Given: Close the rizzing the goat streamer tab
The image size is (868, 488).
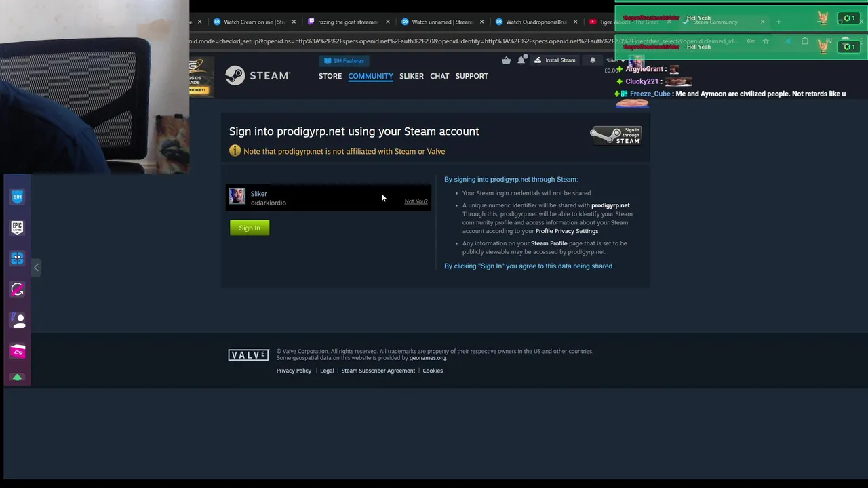Looking at the screenshot, I should point(388,22).
